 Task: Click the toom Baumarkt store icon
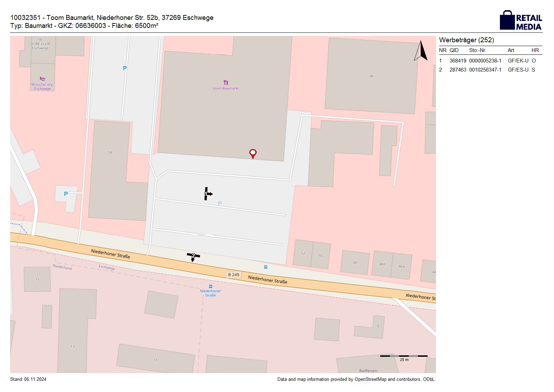tap(226, 83)
